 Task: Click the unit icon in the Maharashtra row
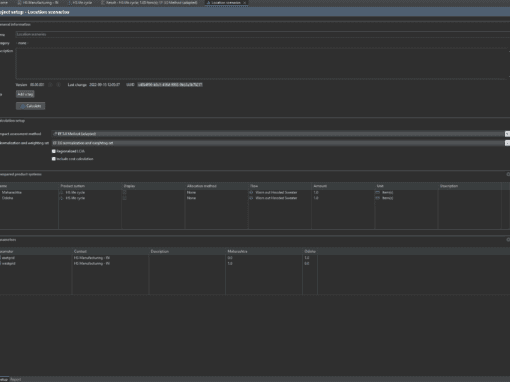coord(378,192)
